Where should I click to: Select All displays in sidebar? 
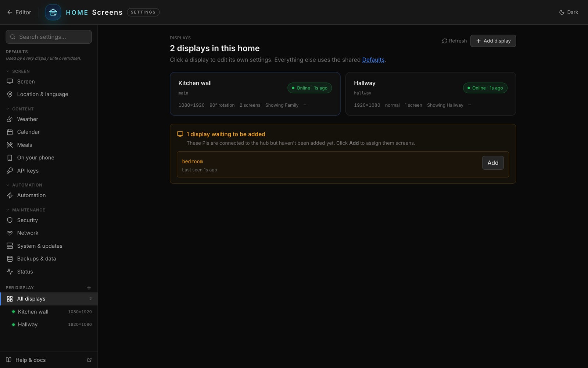(49, 299)
